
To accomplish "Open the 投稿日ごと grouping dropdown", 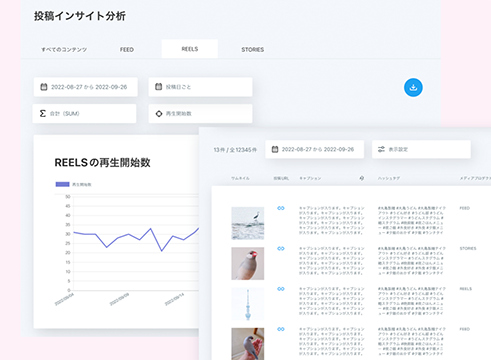I will pyautogui.click(x=200, y=87).
